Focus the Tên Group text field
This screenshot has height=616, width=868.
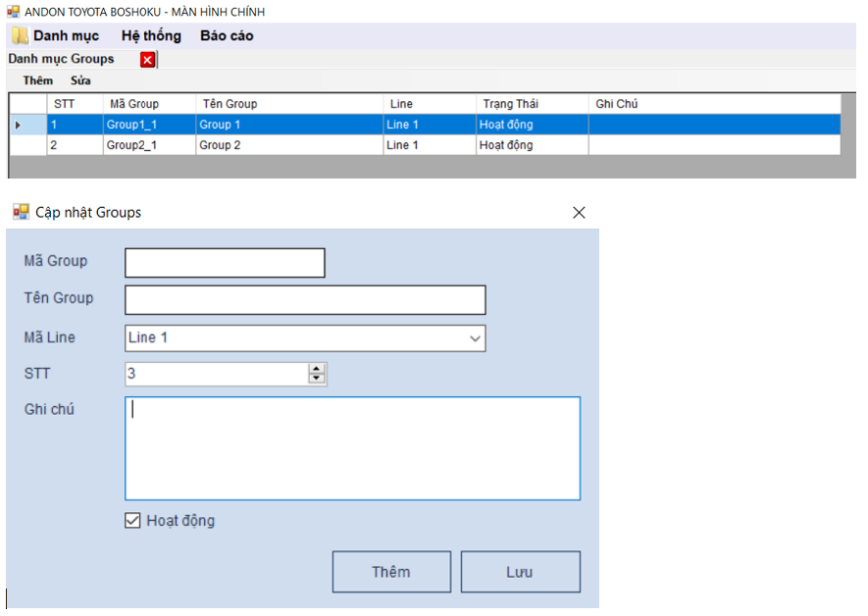tap(305, 299)
